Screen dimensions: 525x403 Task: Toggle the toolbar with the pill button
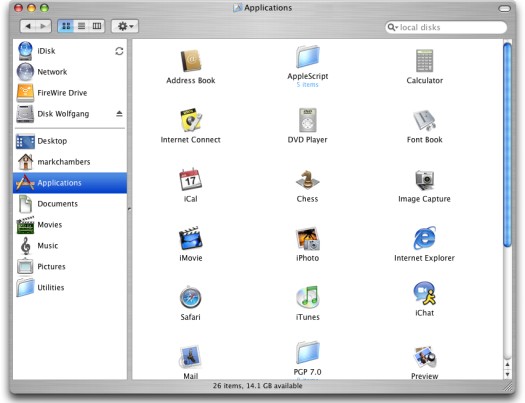coord(504,8)
